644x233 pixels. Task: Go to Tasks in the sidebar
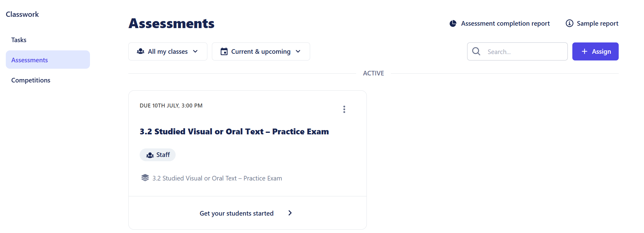[x=19, y=40]
